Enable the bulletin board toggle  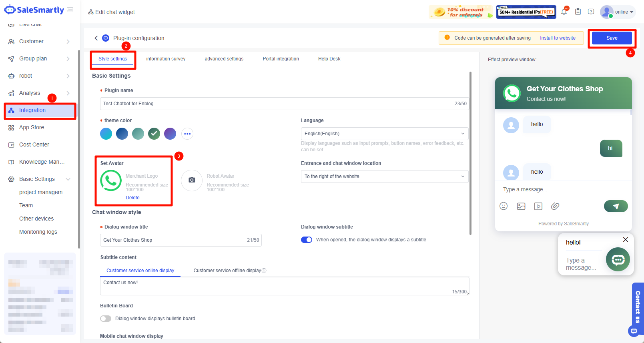click(106, 319)
